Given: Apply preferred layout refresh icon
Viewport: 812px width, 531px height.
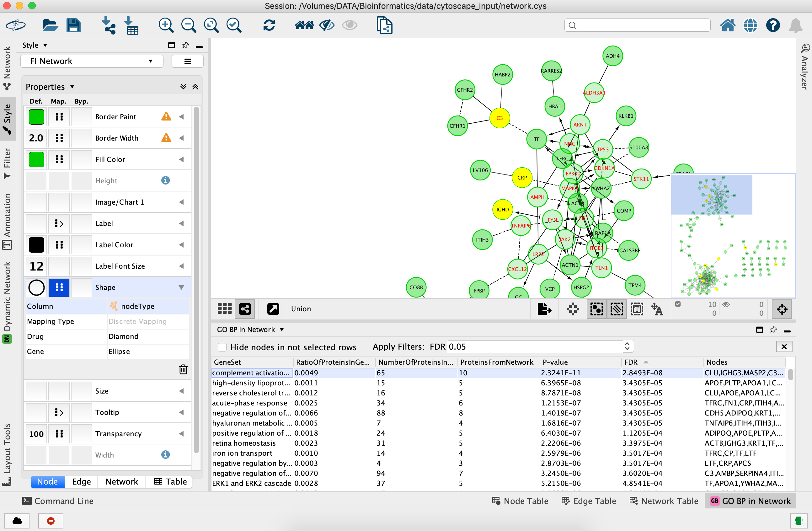Looking at the screenshot, I should coord(269,25).
